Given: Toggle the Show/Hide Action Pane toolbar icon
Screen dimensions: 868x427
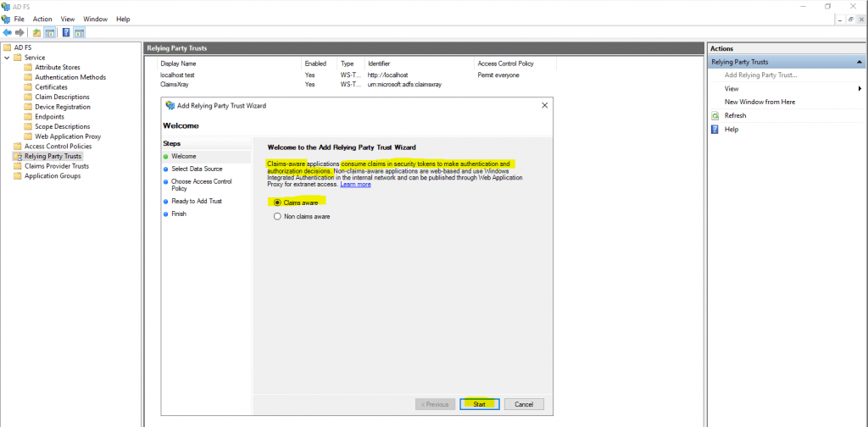Looking at the screenshot, I should 79,33.
